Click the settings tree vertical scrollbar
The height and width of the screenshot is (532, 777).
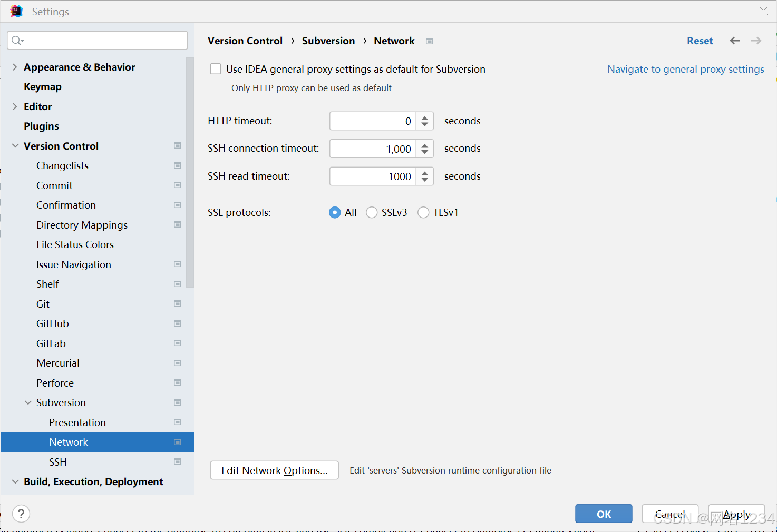click(190, 172)
